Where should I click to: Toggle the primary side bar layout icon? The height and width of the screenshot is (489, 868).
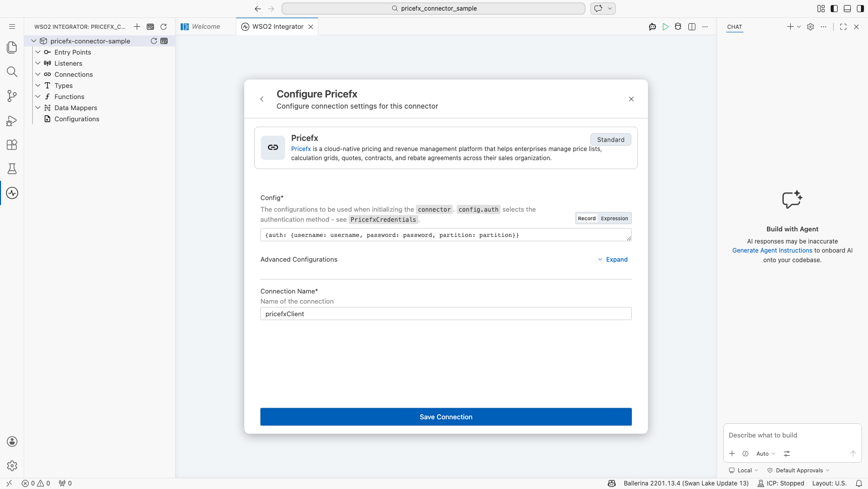834,9
